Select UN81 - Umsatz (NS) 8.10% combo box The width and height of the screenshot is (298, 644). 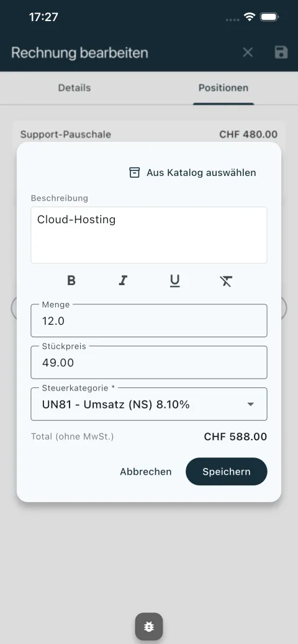coord(149,404)
